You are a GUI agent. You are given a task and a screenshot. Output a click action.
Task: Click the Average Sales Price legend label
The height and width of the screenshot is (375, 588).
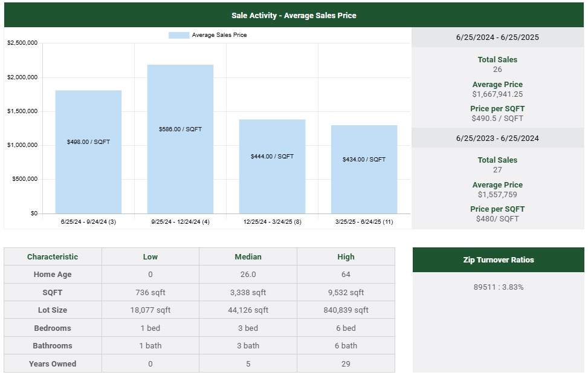(219, 35)
